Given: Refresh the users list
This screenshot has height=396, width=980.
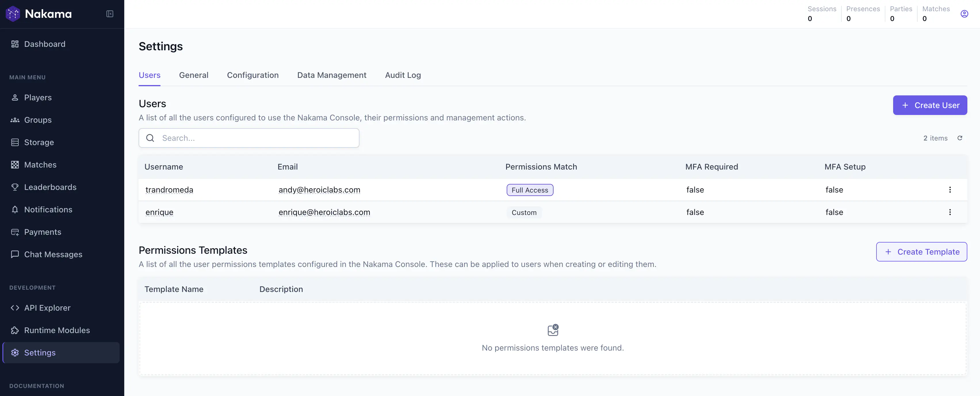Looking at the screenshot, I should tap(960, 138).
